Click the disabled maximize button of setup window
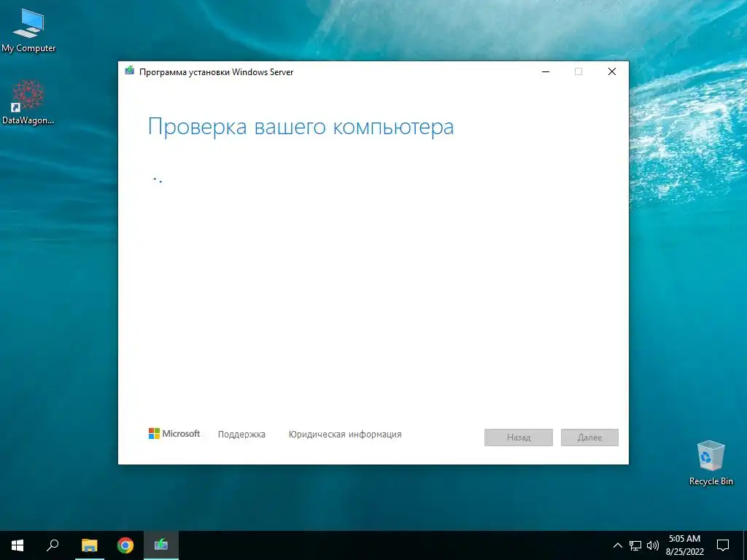Viewport: 747px width, 560px height. tap(578, 72)
